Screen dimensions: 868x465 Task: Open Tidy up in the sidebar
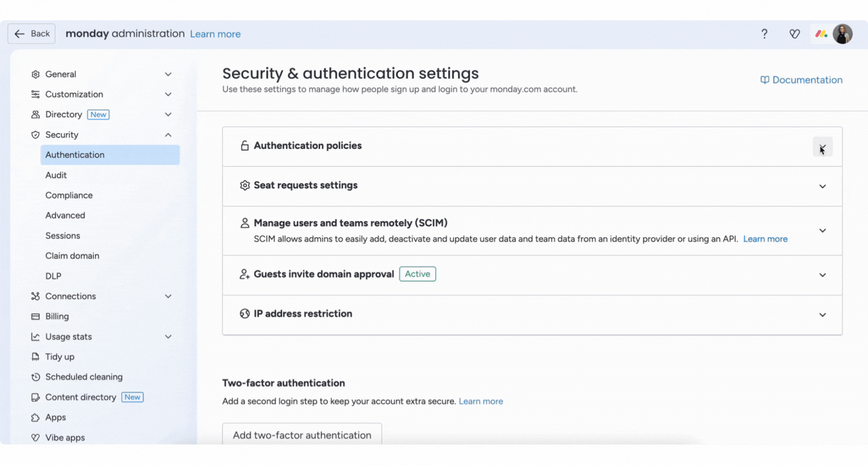pyautogui.click(x=59, y=357)
